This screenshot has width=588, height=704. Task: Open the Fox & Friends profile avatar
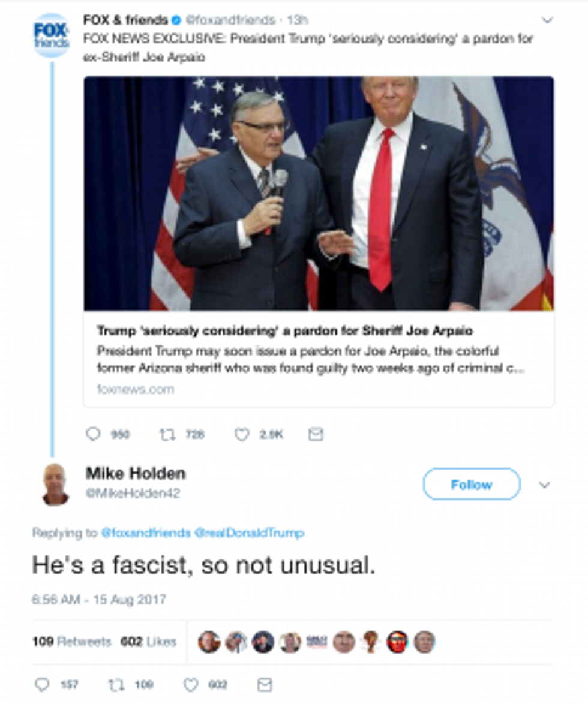(x=51, y=35)
